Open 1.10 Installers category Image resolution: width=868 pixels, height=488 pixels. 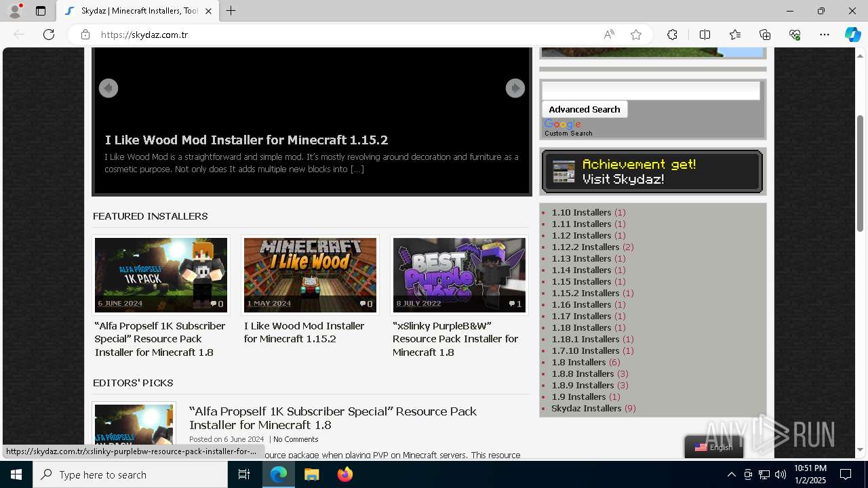click(x=581, y=212)
